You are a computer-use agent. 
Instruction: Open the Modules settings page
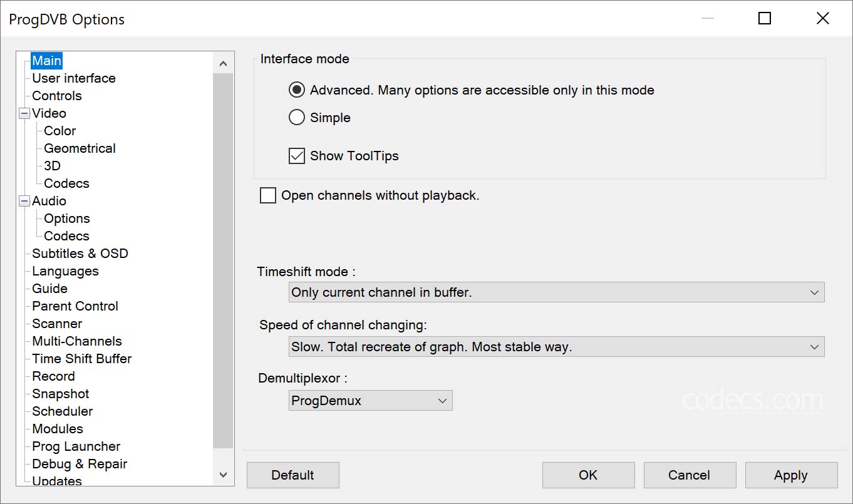coord(58,429)
